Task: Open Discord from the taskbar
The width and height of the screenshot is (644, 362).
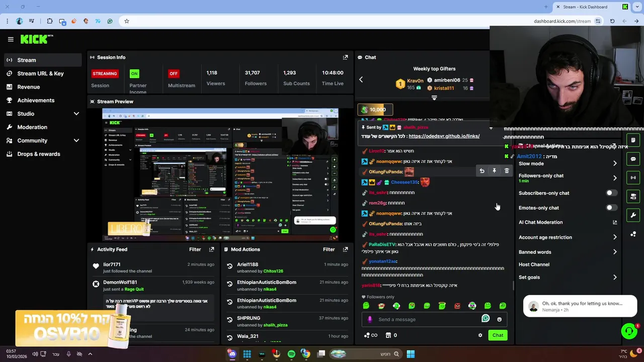Action: 232,354
